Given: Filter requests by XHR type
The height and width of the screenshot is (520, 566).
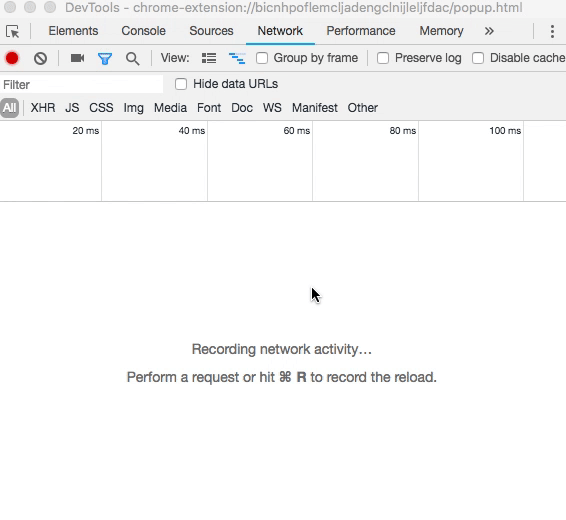Looking at the screenshot, I should (x=43, y=108).
